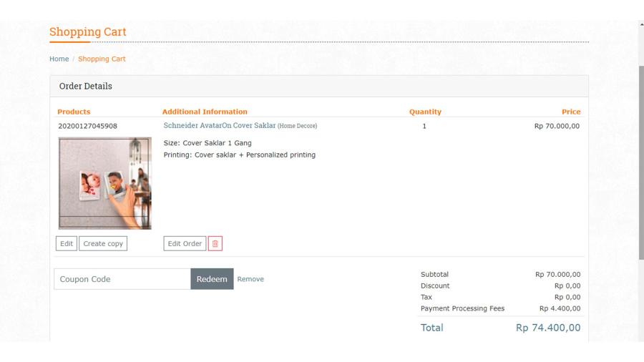
Task: Redeem the coupon code
Action: coord(212,279)
